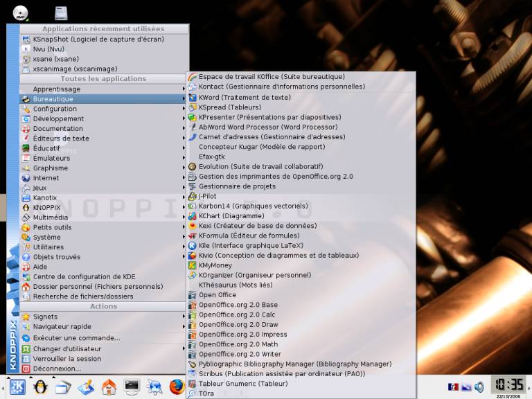
Task: Open the KDE K menu button
Action: pyautogui.click(x=17, y=387)
